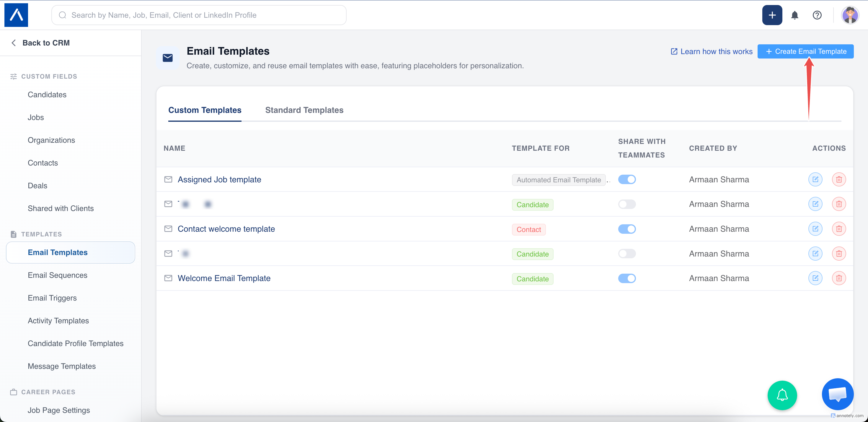Switch to the Standard Templates tab

(x=304, y=110)
